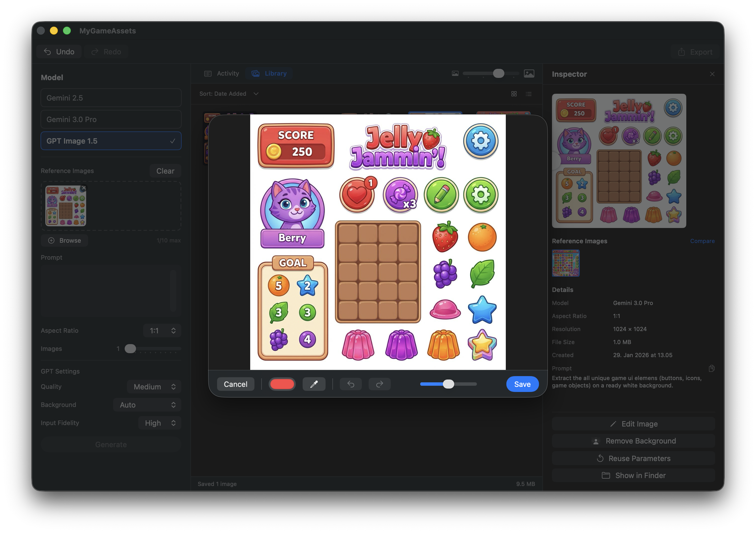Open the Background Auto dropdown
Screen dimensions: 756x533
coord(147,405)
